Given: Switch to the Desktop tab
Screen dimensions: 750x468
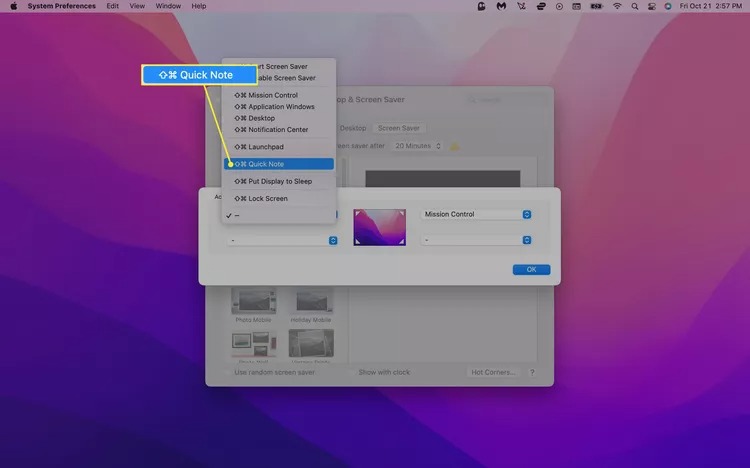Looking at the screenshot, I should (353, 128).
